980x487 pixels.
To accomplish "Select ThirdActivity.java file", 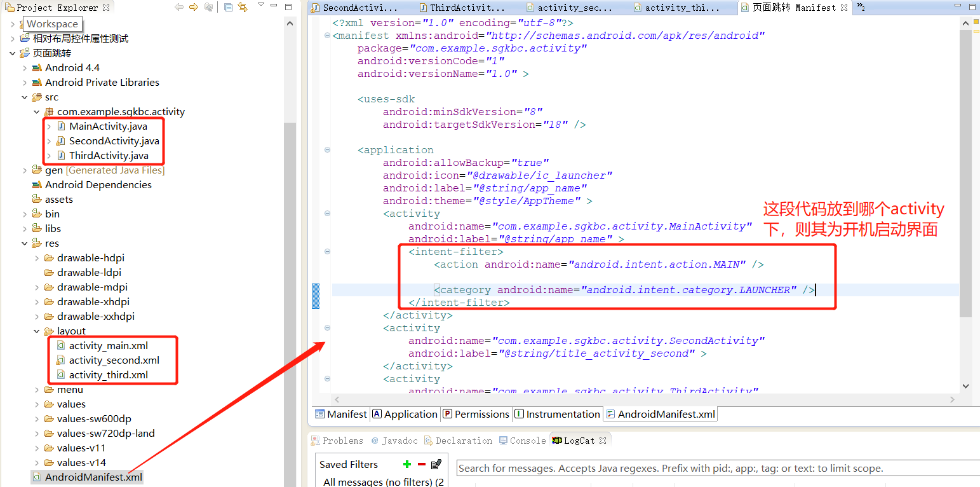I will 102,155.
